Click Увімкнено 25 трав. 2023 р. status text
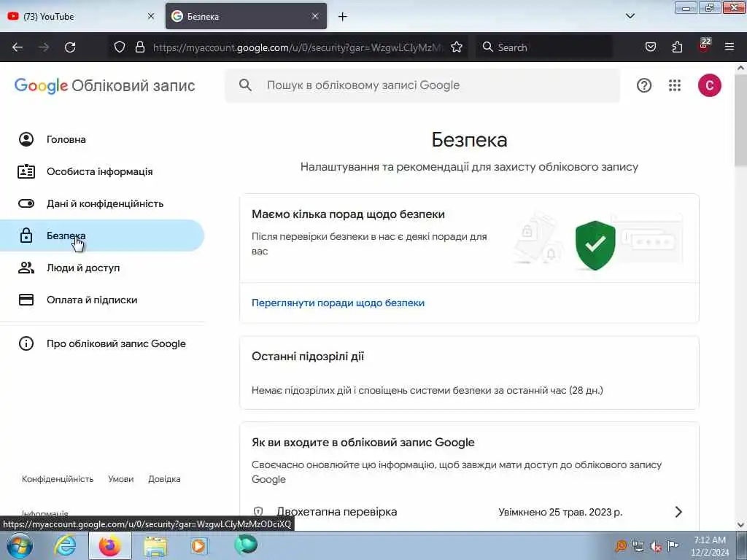747x560 pixels. pos(560,513)
